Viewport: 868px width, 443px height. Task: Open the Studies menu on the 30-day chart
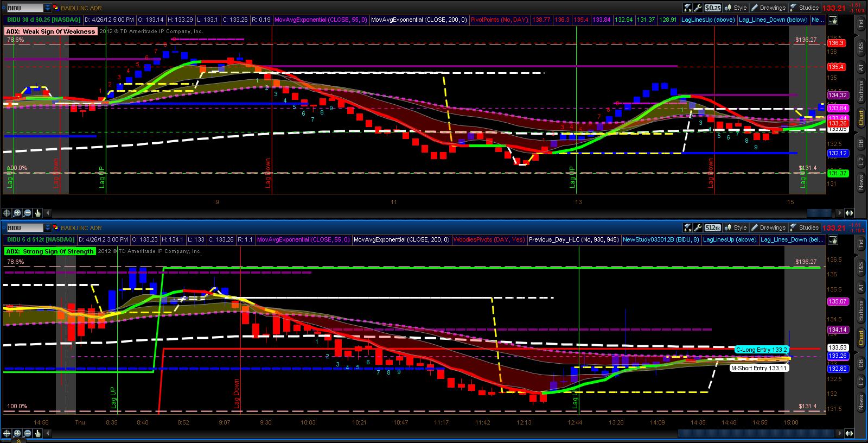coord(805,8)
